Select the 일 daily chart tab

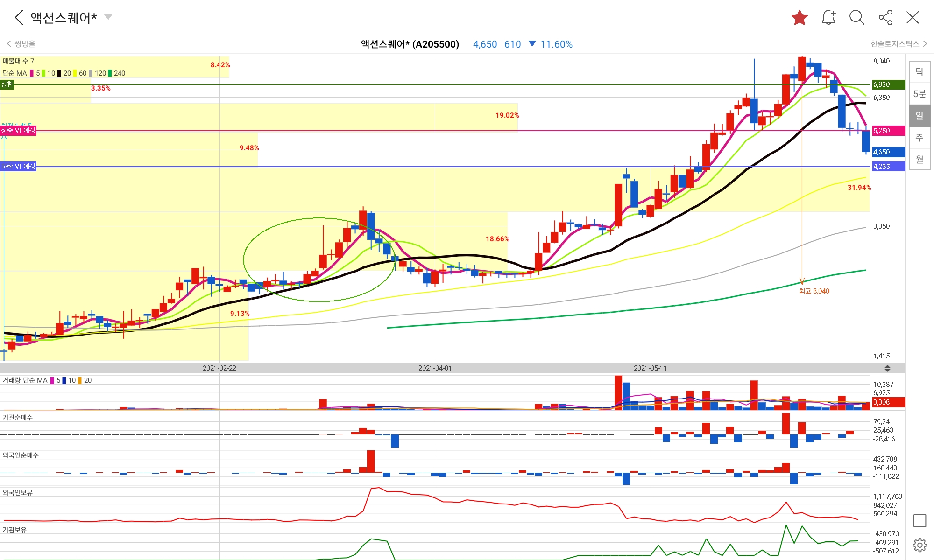919,116
